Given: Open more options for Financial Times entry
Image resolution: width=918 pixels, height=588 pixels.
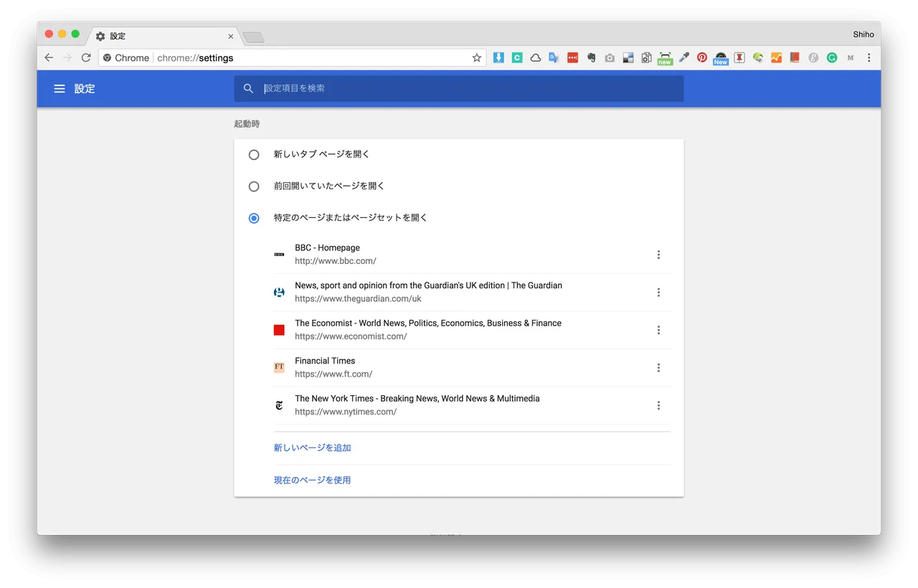Looking at the screenshot, I should 658,368.
